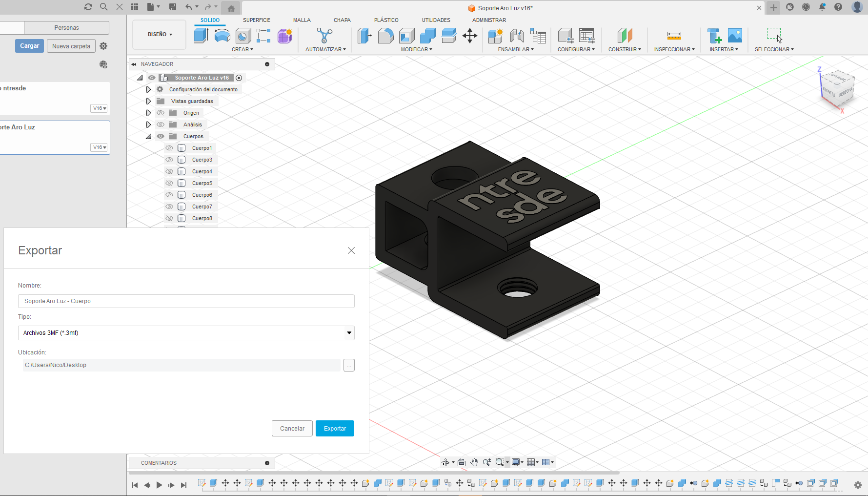Toggle visibility of Cuerpo3
Screen dimensions: 868x496
click(x=169, y=160)
